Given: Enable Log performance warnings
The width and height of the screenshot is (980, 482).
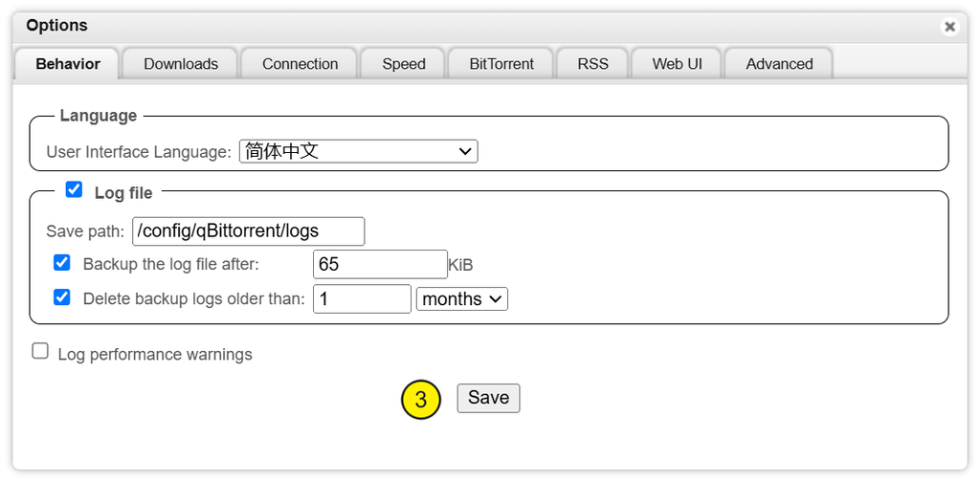Looking at the screenshot, I should (x=40, y=352).
